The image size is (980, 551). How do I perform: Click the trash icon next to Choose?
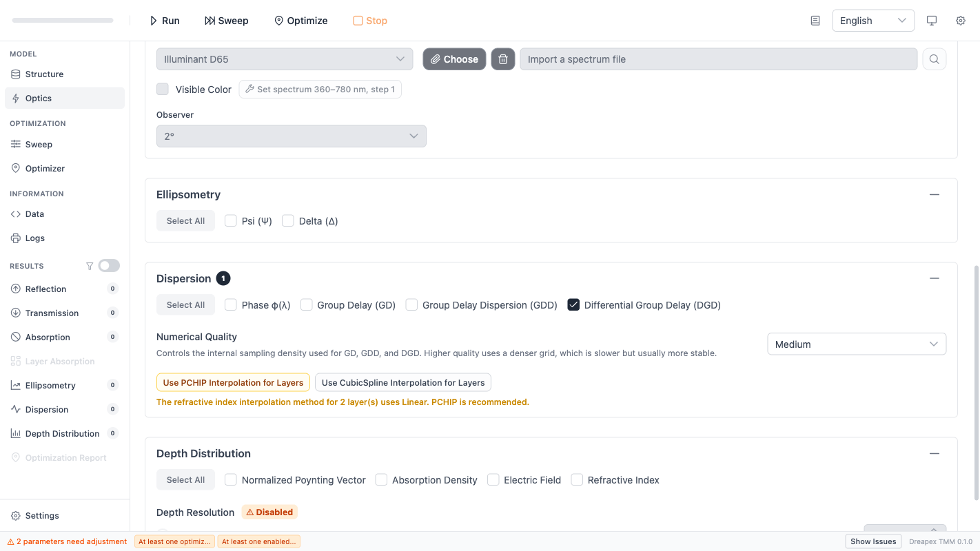[503, 59]
